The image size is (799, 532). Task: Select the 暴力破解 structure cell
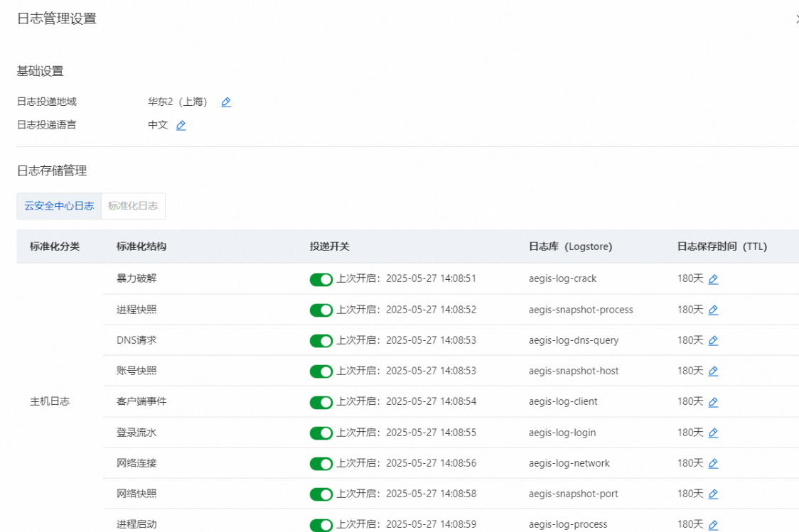coord(136,278)
